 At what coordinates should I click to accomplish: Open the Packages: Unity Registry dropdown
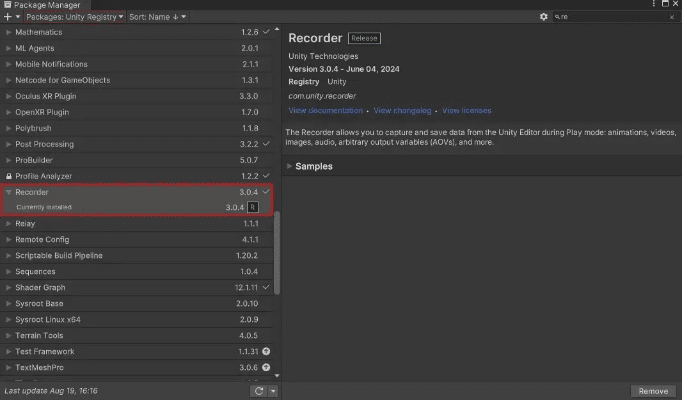coord(76,17)
